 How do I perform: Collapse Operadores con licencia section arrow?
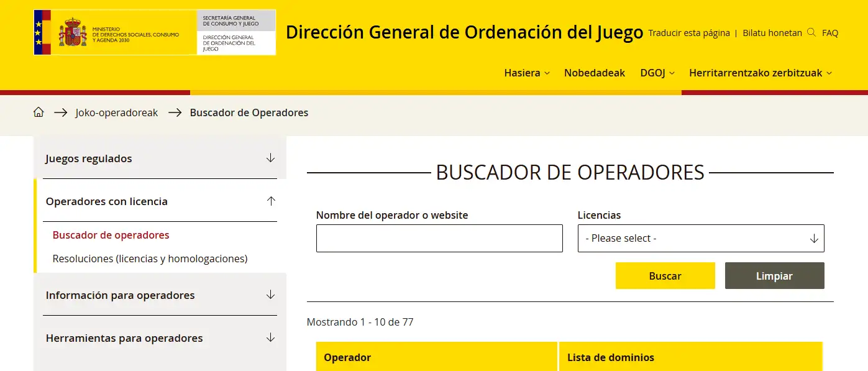pos(270,201)
